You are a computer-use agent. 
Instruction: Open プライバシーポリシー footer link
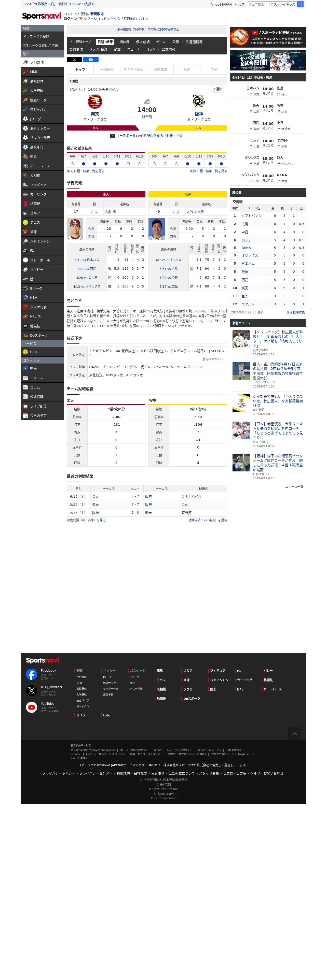click(59, 773)
